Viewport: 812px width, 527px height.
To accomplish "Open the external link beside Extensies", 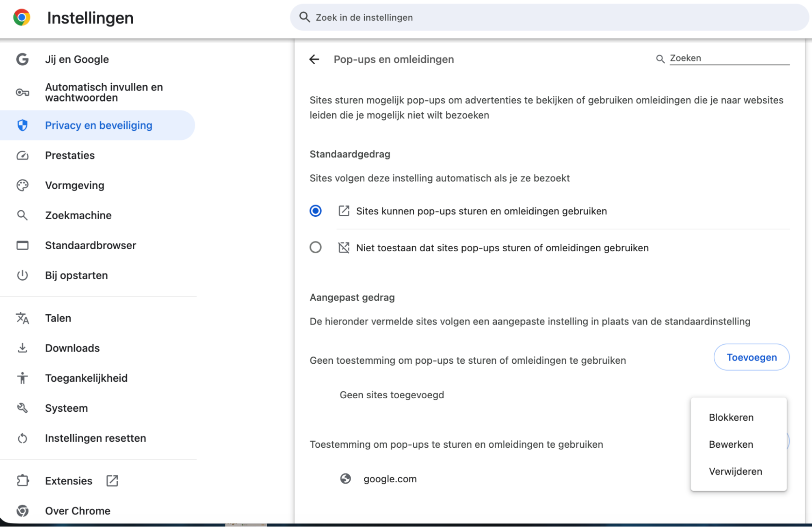I will click(112, 481).
